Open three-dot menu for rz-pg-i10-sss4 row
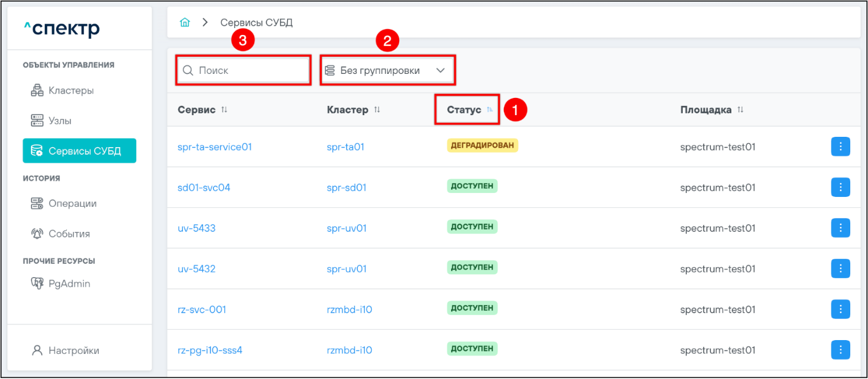Screen dimensions: 868x379 pyautogui.click(x=840, y=350)
